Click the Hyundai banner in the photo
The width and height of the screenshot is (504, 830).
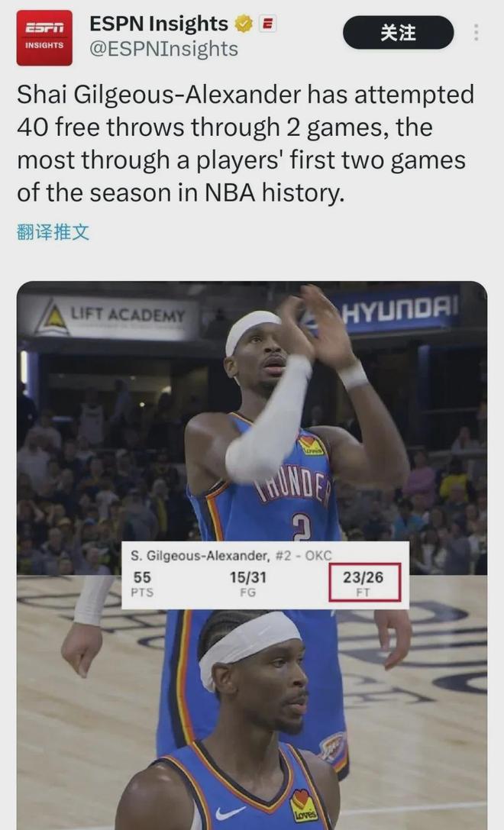pos(398,310)
